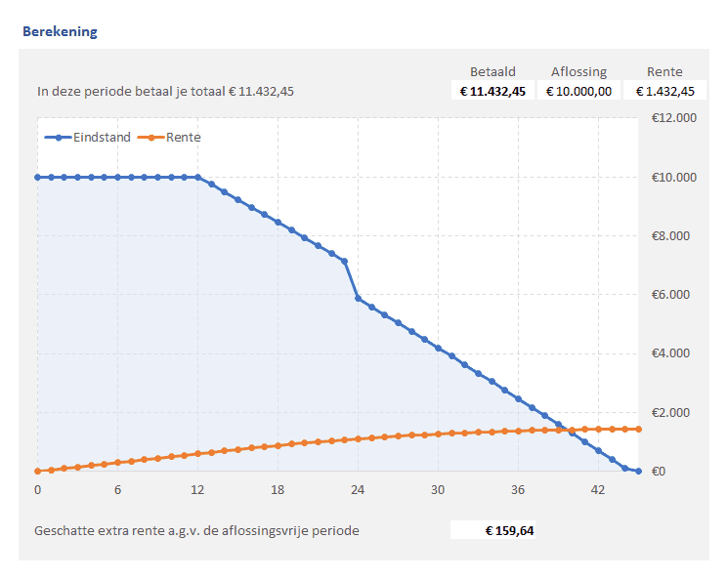Image resolution: width=728 pixels, height=579 pixels.
Task: Click the text 'In deze periode betaal je totaal'
Action: pos(131,92)
